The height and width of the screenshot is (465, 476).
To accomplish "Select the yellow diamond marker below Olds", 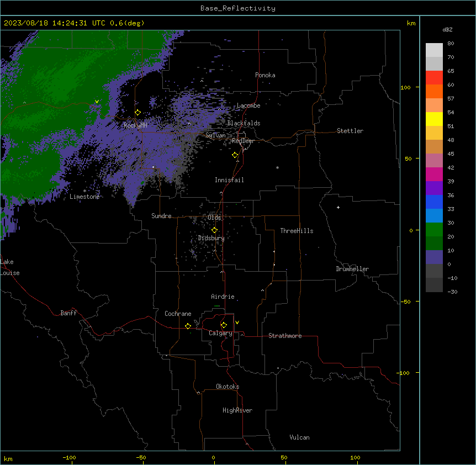I will click(214, 230).
